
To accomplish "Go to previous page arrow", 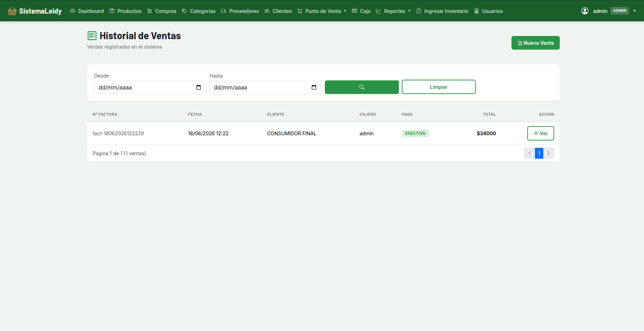I will point(530,153).
